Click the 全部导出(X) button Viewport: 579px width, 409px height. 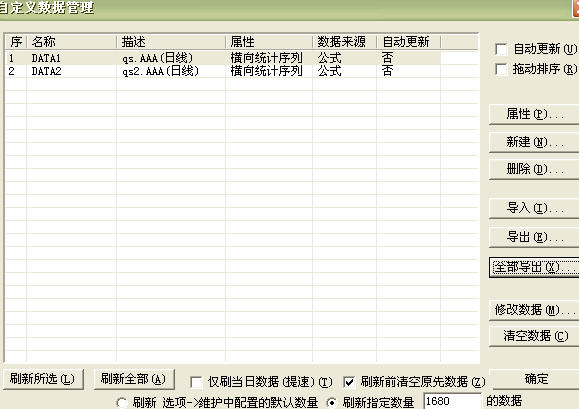534,267
